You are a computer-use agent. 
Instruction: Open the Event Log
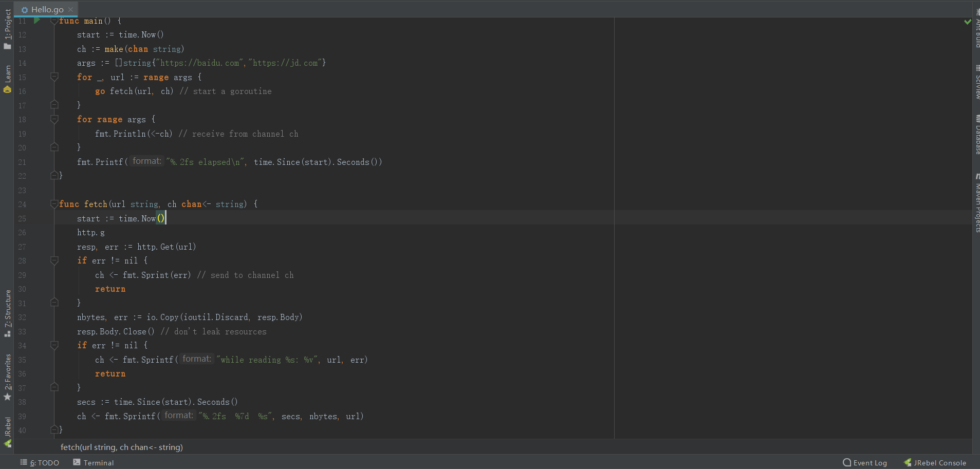(865, 463)
